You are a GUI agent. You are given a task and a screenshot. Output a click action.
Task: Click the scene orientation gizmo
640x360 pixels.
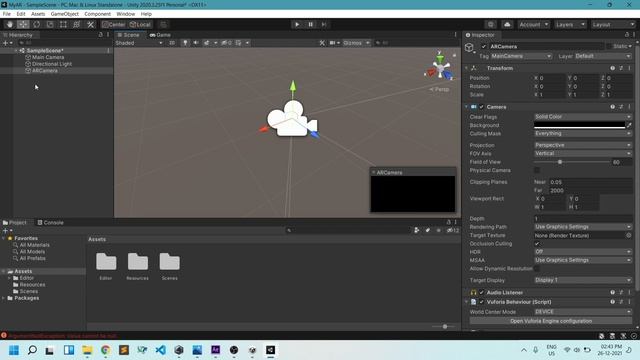[x=440, y=69]
